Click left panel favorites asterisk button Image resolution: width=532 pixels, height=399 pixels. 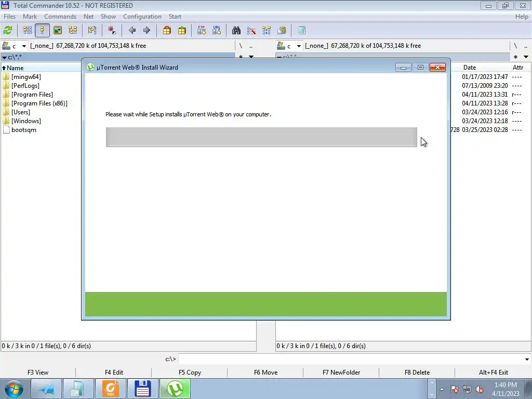(241, 57)
